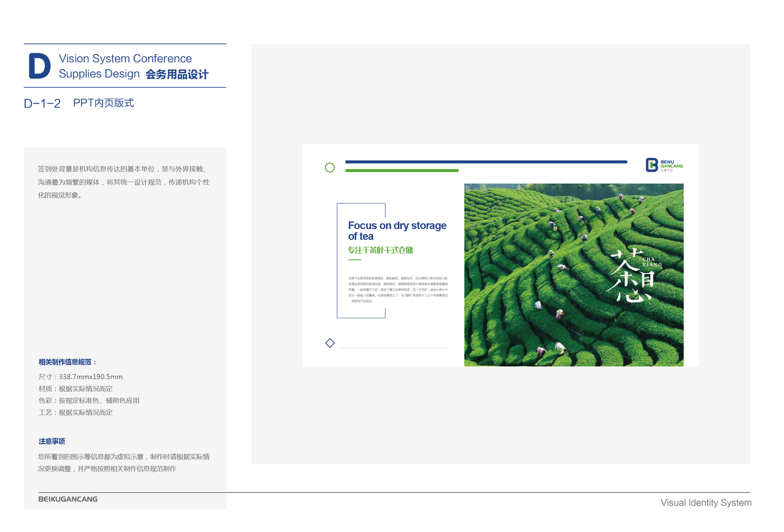Click the '您所看到的图示' note paragraph

coord(124,463)
